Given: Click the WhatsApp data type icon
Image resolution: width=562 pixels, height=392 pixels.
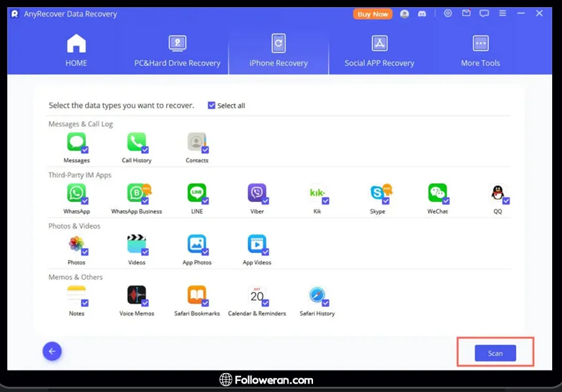Looking at the screenshot, I should (x=76, y=193).
